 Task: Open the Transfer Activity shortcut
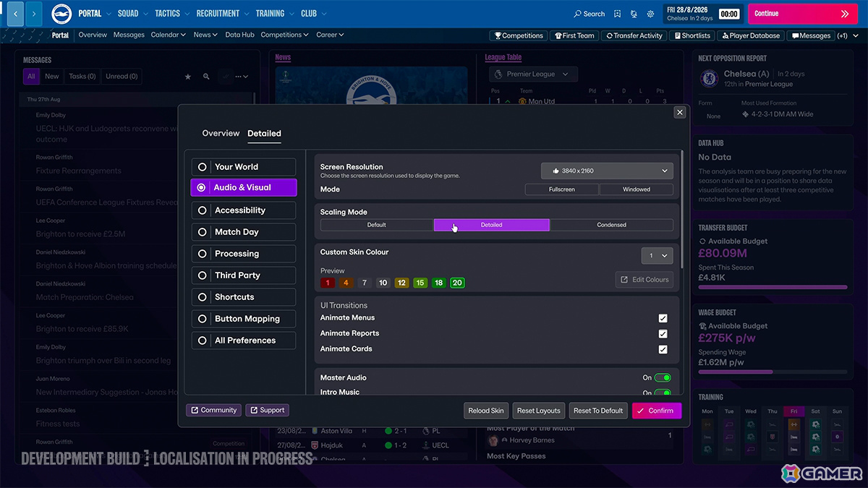634,35
